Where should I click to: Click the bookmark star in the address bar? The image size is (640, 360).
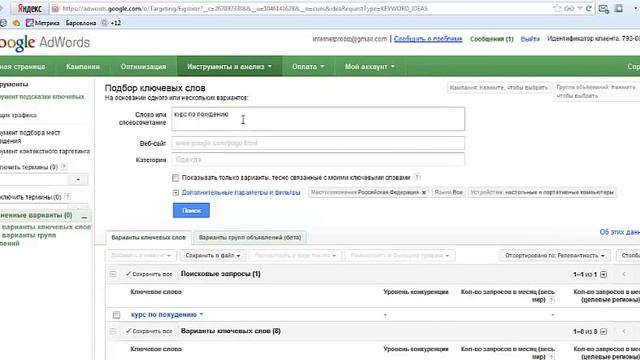[x=557, y=8]
